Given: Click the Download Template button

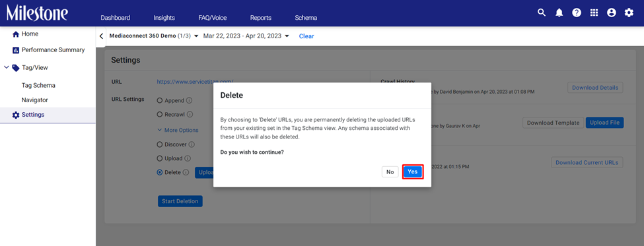Looking at the screenshot, I should click(554, 123).
